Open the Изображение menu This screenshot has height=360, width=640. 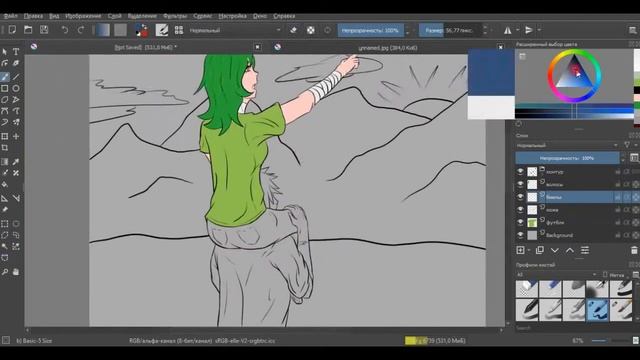[83, 16]
